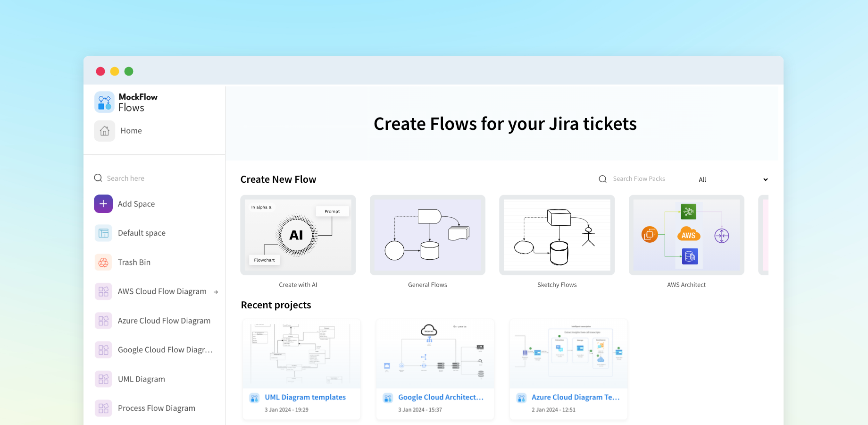Open Google Cloud Architecture preview thumbnail
This screenshot has width=868, height=425.
click(x=435, y=354)
